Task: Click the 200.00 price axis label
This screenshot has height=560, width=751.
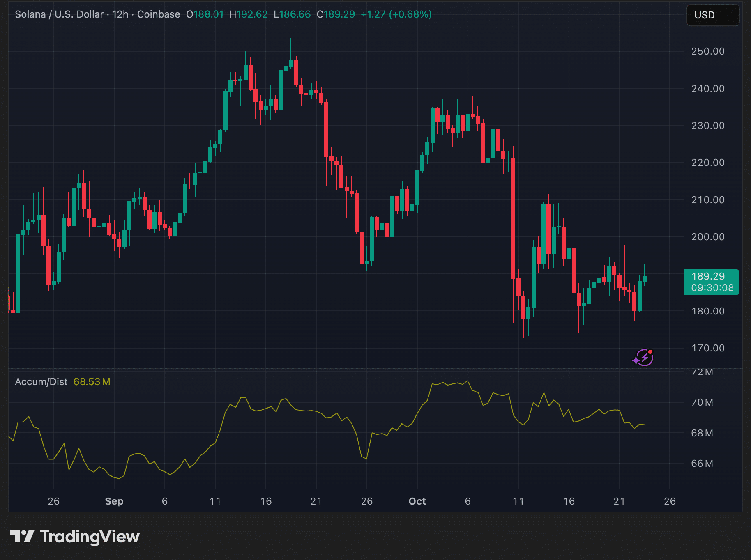Action: click(707, 237)
